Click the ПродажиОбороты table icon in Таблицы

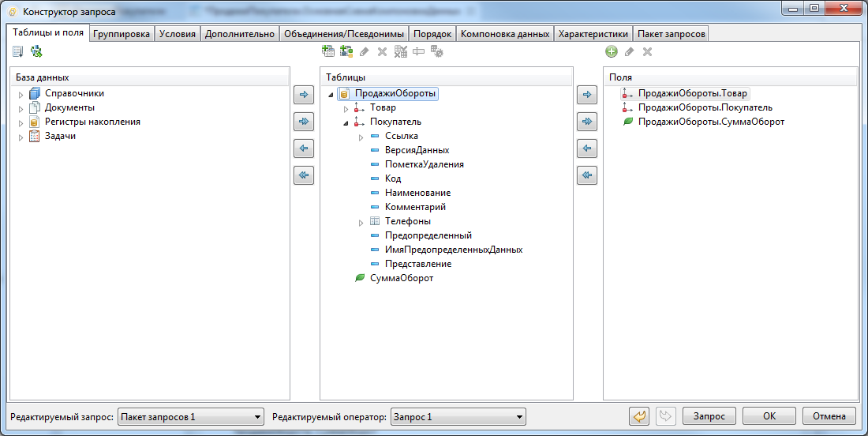tap(344, 94)
